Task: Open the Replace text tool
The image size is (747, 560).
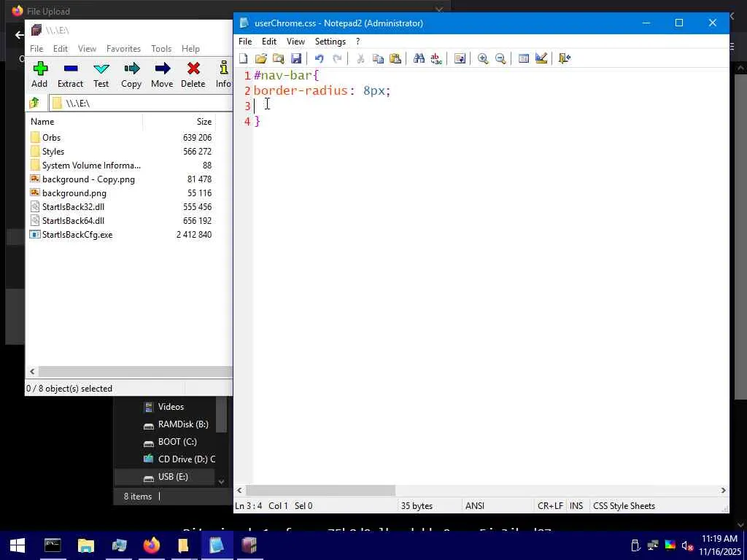Action: (436, 58)
